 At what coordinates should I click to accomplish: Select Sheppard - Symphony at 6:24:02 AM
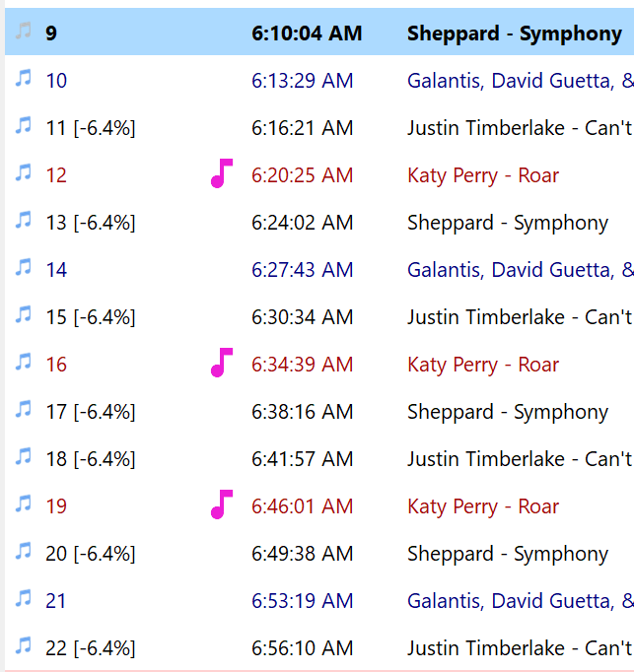click(x=507, y=223)
